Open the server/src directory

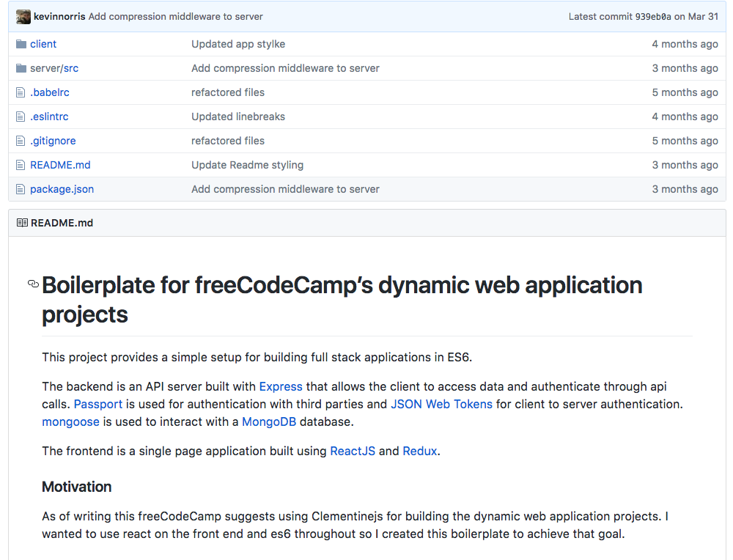tap(54, 68)
